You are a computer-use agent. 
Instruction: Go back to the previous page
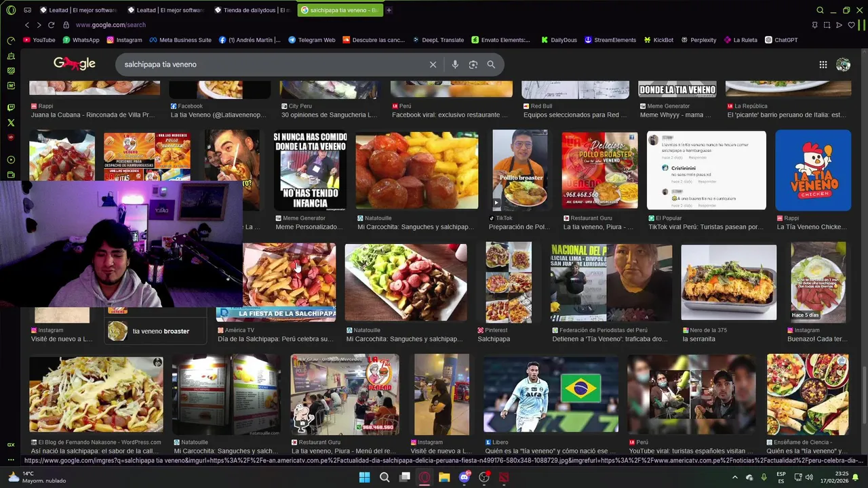[27, 25]
